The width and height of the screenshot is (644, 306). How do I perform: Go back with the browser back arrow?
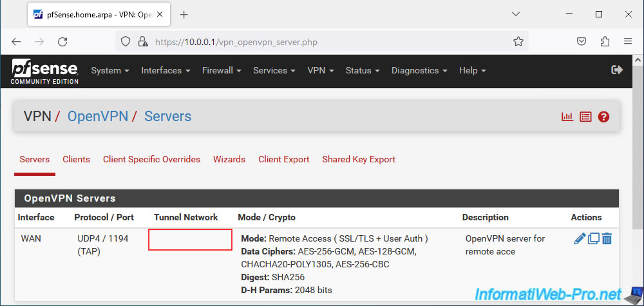(15, 42)
